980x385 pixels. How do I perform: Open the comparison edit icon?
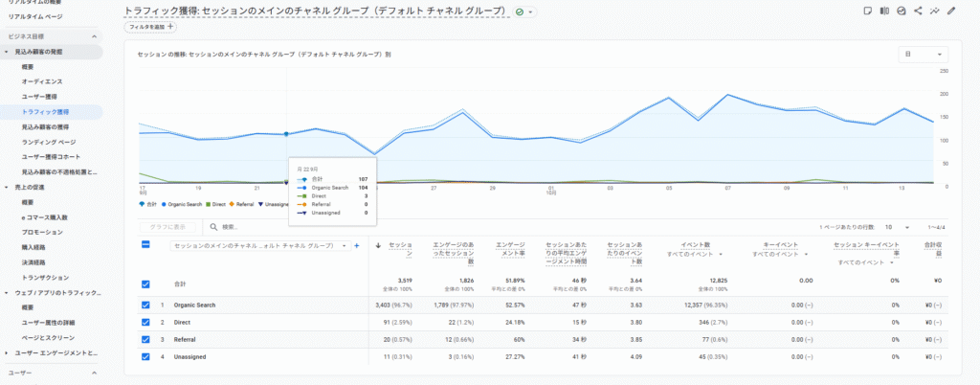pyautogui.click(x=883, y=11)
